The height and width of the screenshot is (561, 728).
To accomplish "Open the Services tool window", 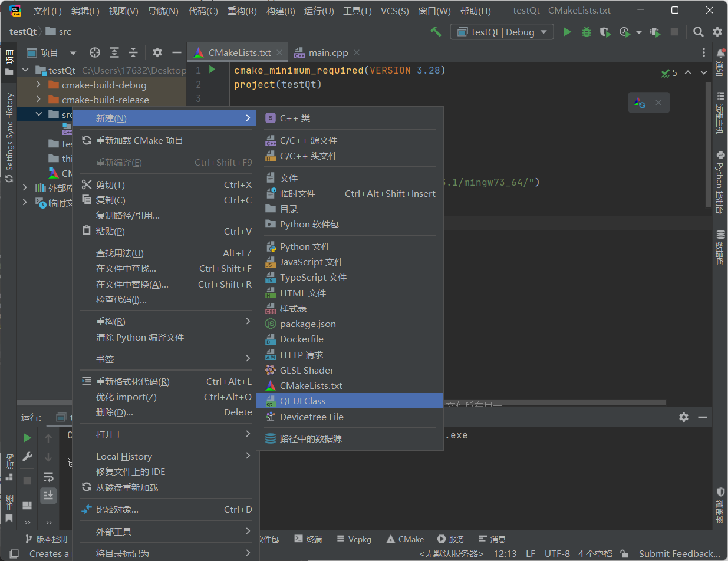I will [451, 539].
